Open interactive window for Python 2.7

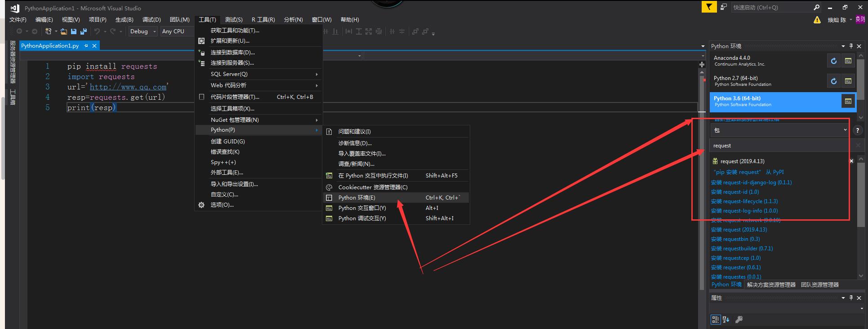(848, 81)
